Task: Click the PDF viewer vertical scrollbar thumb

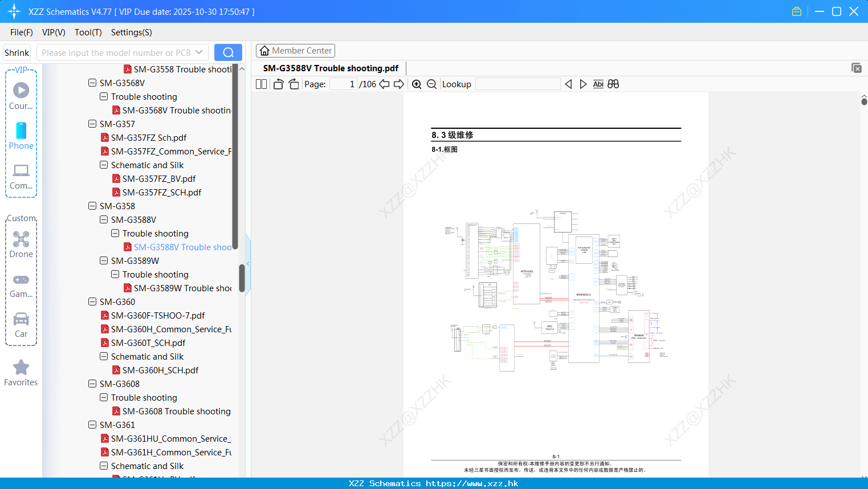Action: point(864,101)
